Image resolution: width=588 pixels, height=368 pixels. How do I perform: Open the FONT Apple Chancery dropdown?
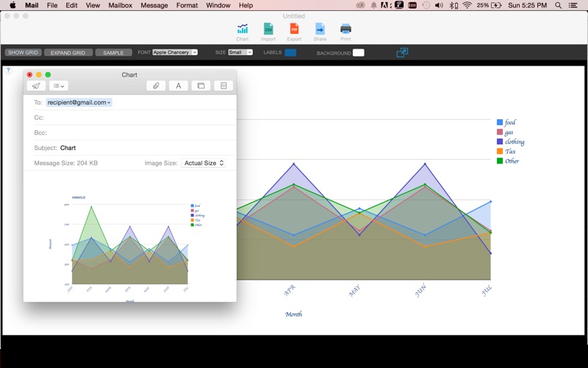(x=175, y=52)
